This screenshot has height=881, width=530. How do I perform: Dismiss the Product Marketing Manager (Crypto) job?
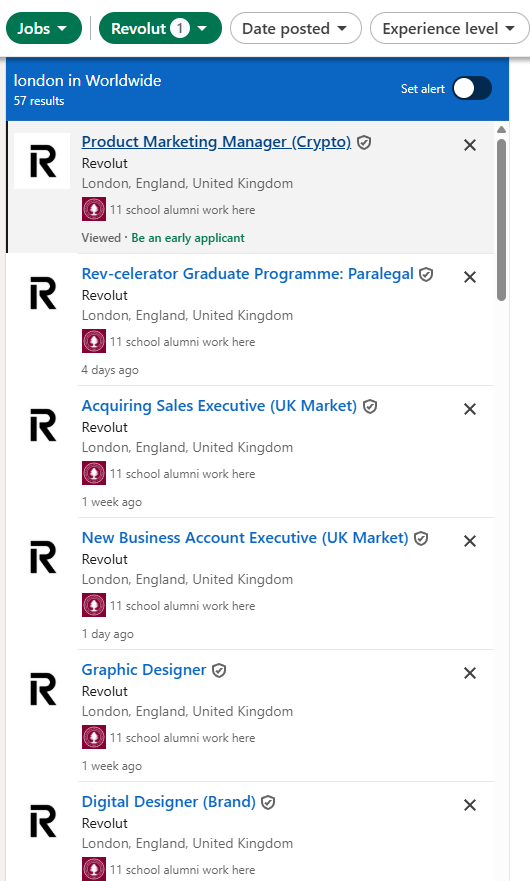[x=470, y=145]
